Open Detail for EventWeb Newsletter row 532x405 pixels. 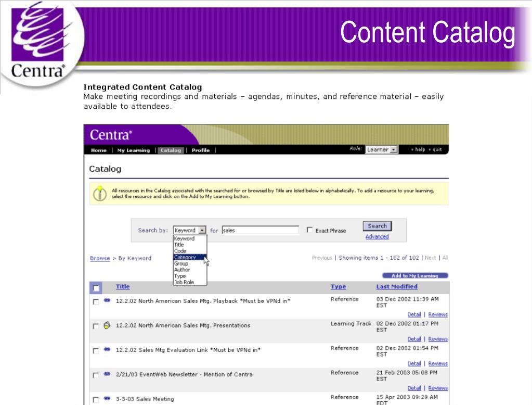tap(414, 388)
